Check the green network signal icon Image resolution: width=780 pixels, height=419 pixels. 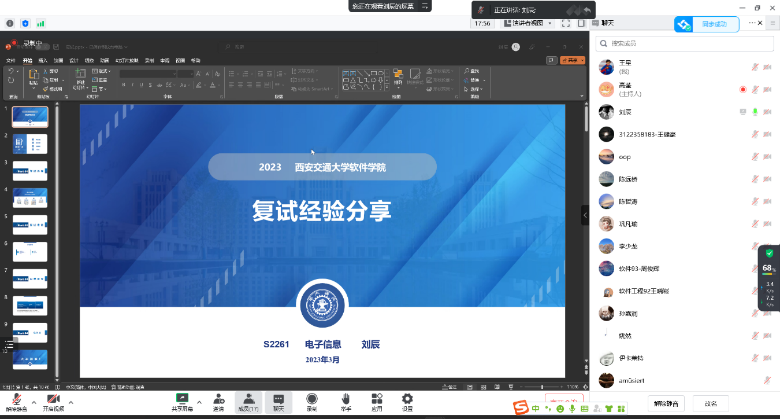[41, 23]
